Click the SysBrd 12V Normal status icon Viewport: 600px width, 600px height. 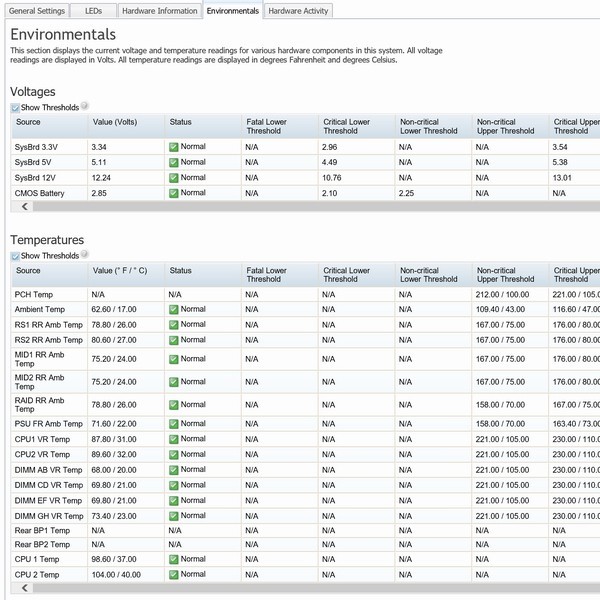173,178
